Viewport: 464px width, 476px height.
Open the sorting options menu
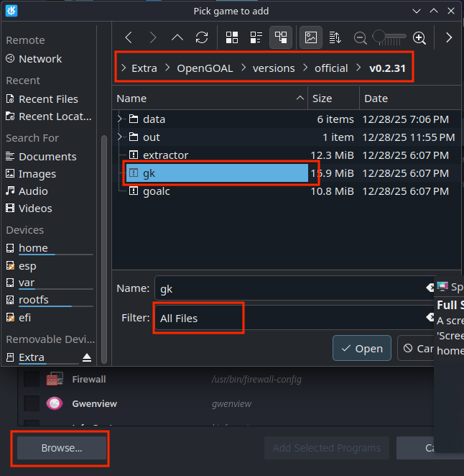[335, 37]
